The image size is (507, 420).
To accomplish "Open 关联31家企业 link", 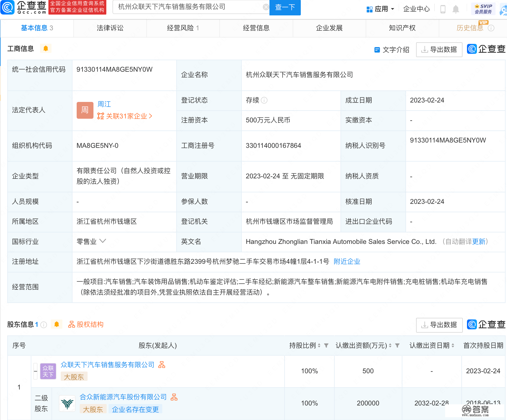I will pos(125,116).
